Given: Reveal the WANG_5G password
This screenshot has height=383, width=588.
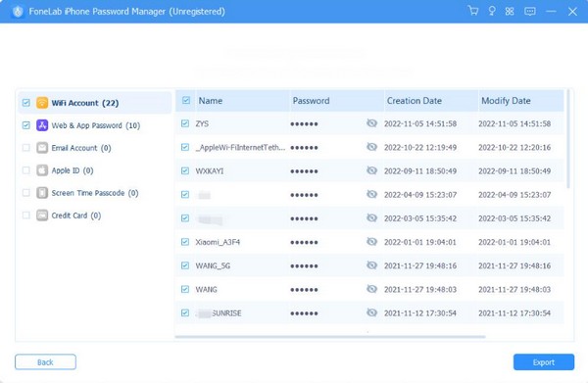Looking at the screenshot, I should point(371,265).
